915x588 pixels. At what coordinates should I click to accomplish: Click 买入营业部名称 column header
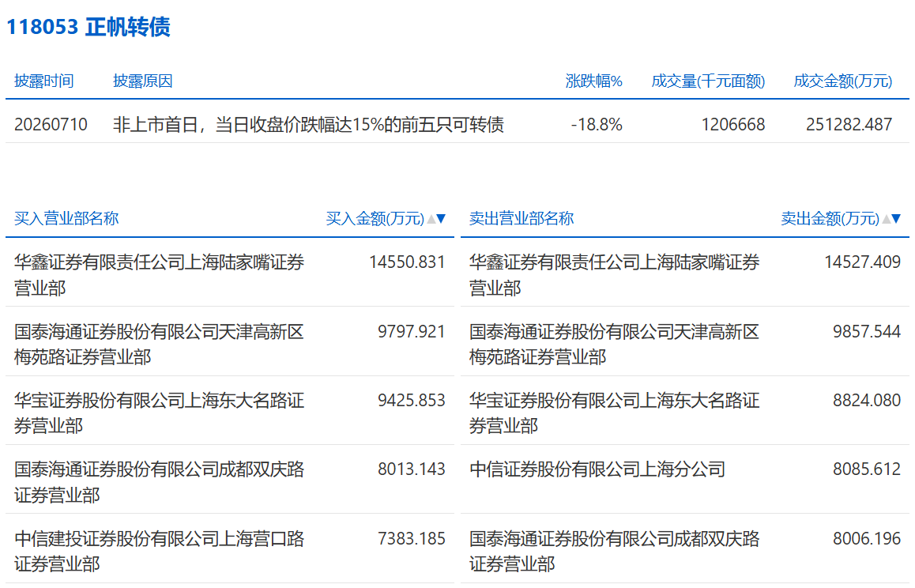click(66, 219)
